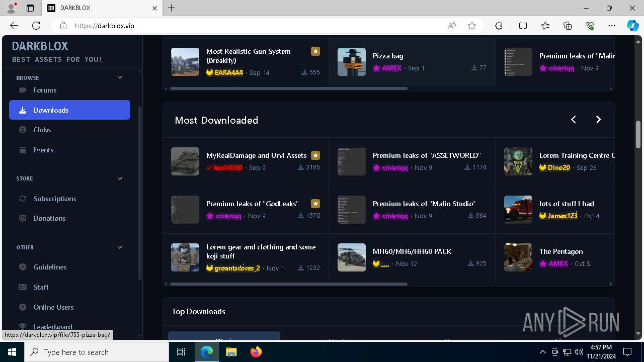The width and height of the screenshot is (644, 362).
Task: View greantscores_2 user profile
Action: click(237, 268)
